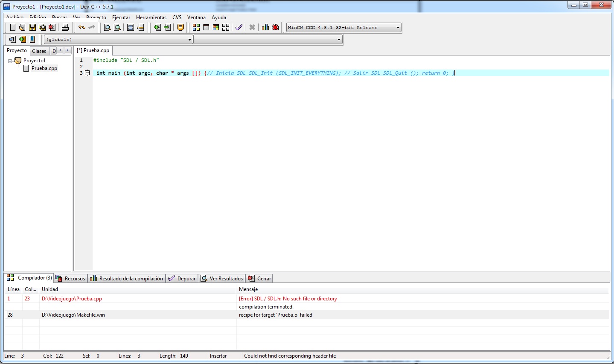Click the Línea column header
This screenshot has height=364, width=614.
click(x=14, y=289)
